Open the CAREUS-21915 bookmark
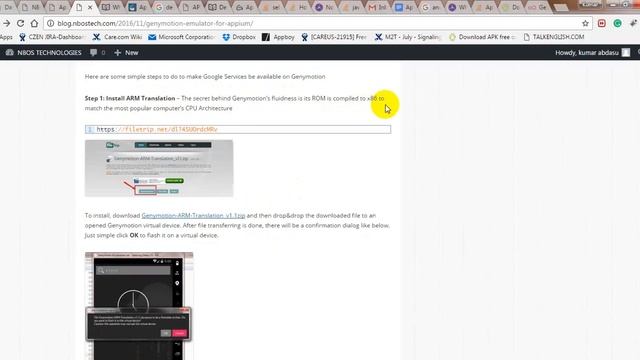 [x=334, y=37]
